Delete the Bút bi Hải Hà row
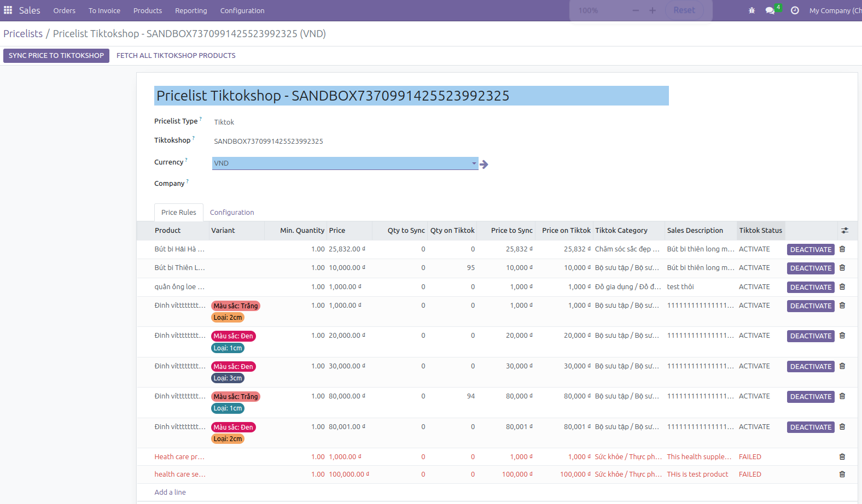Screen dimensions: 862x504 842,249
